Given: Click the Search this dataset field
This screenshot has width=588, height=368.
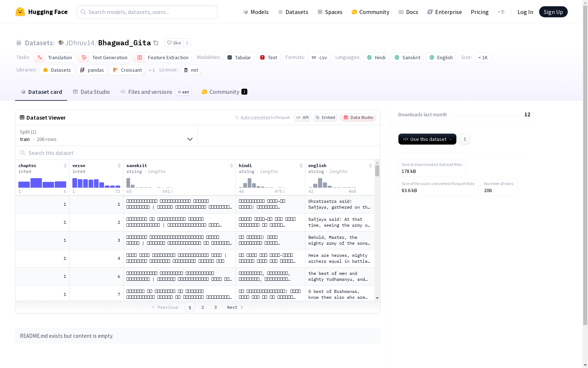Looking at the screenshot, I should click(198, 153).
